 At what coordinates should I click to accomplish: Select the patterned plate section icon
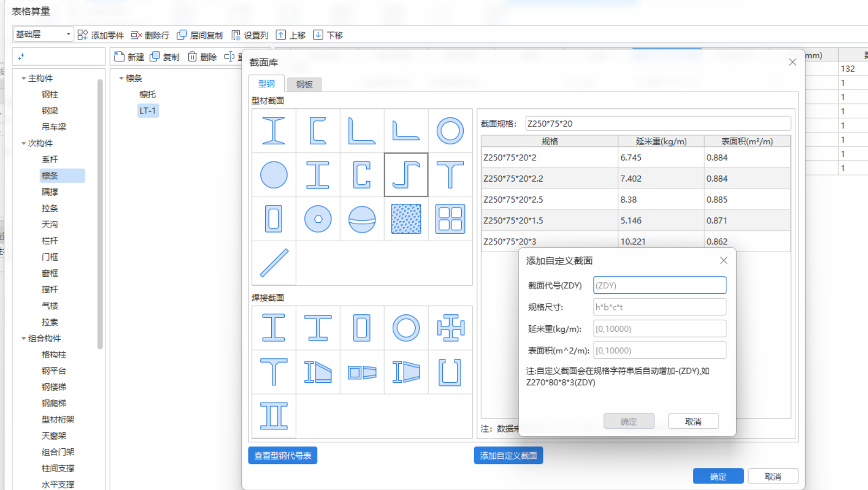[x=406, y=219]
